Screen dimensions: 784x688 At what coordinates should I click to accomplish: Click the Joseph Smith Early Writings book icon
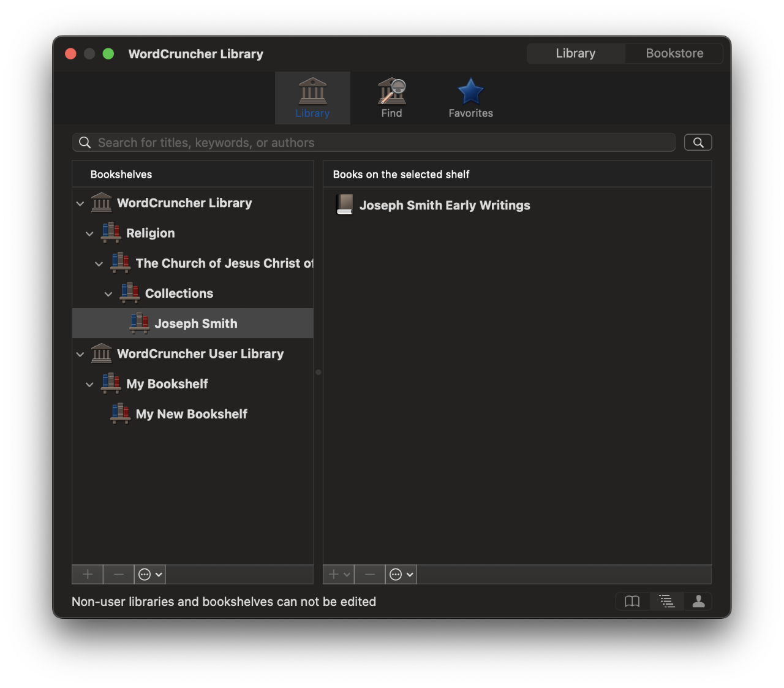(x=345, y=204)
